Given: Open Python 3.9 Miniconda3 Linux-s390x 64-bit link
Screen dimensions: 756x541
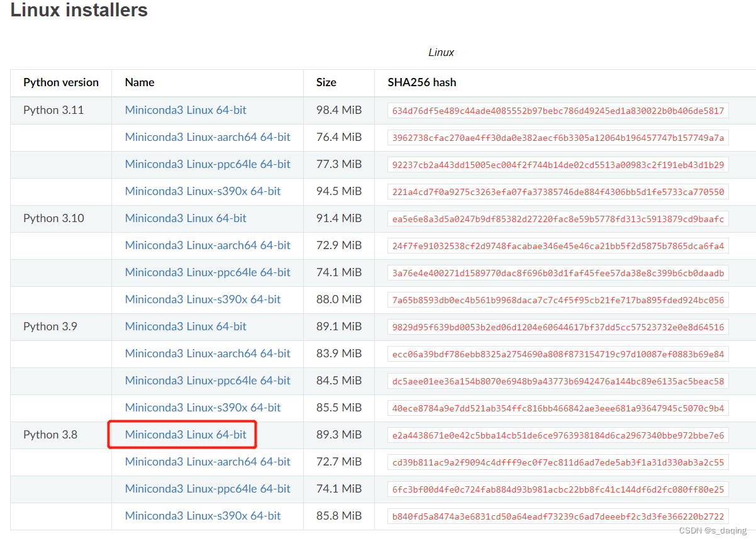Looking at the screenshot, I should (203, 408).
